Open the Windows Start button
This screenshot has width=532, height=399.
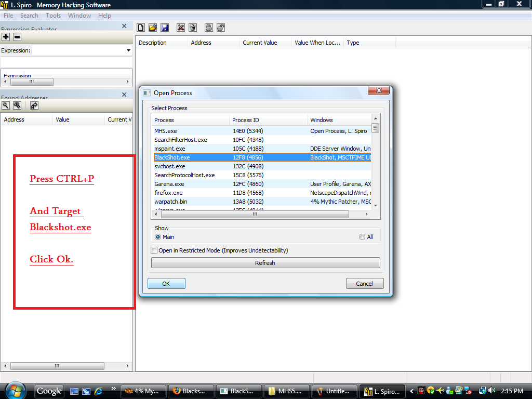tap(15, 390)
